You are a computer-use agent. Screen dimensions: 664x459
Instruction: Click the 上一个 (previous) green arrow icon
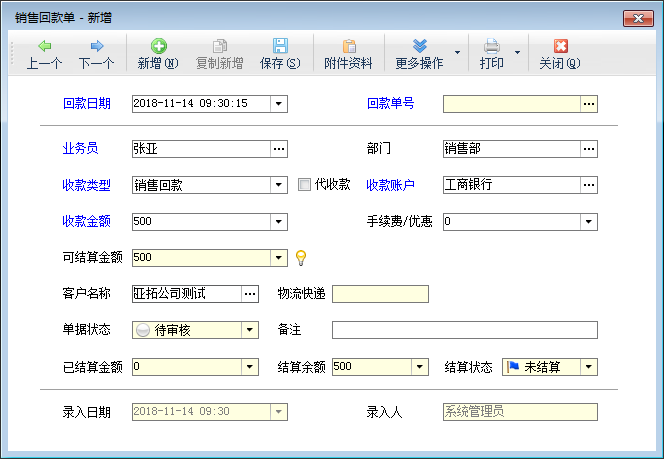(44, 46)
